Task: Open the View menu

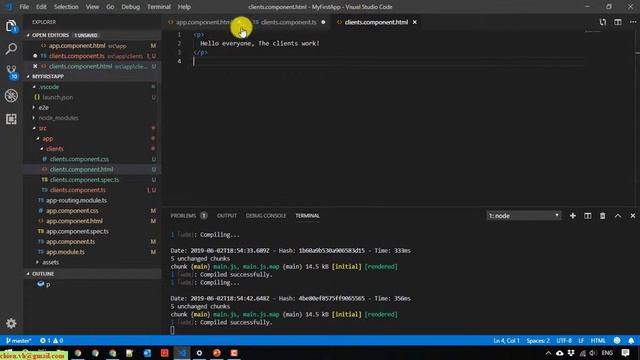Action: click(92, 7)
